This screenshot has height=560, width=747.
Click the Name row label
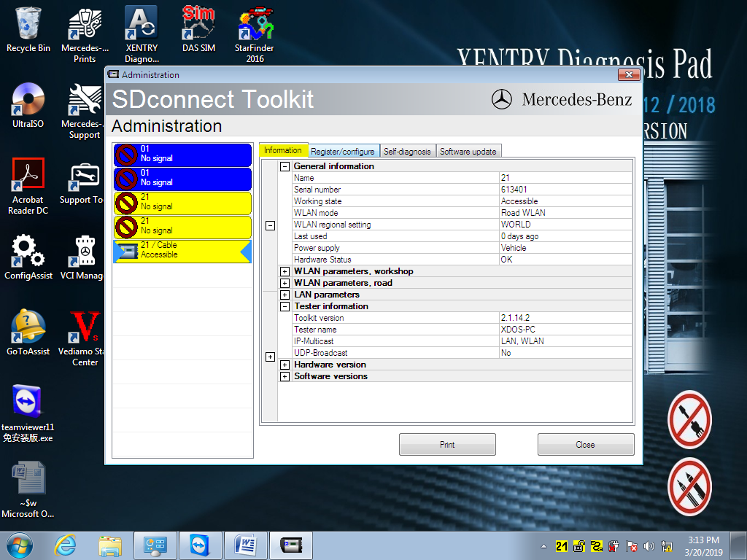(x=304, y=178)
